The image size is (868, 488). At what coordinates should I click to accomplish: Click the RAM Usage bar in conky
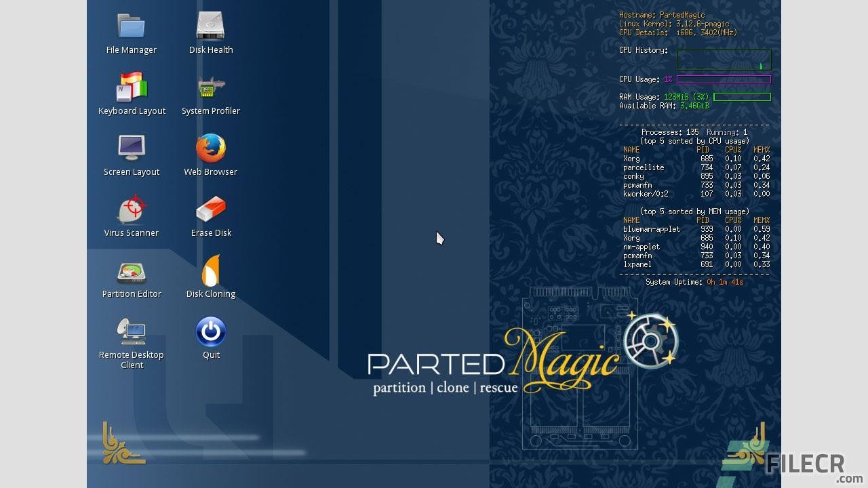point(742,96)
